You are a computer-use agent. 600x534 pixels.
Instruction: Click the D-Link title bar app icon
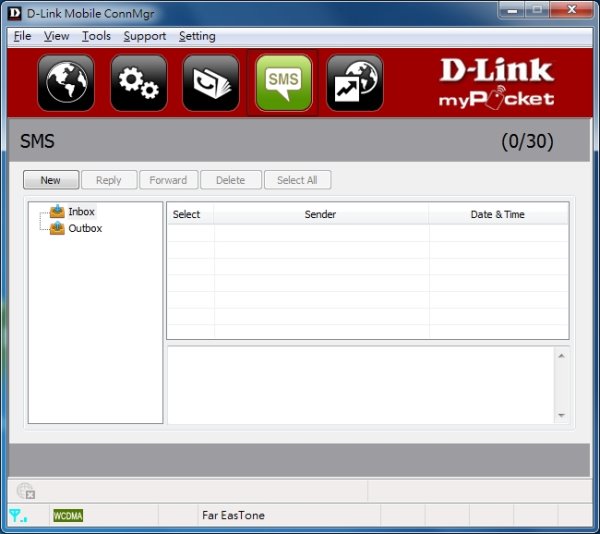click(x=15, y=13)
